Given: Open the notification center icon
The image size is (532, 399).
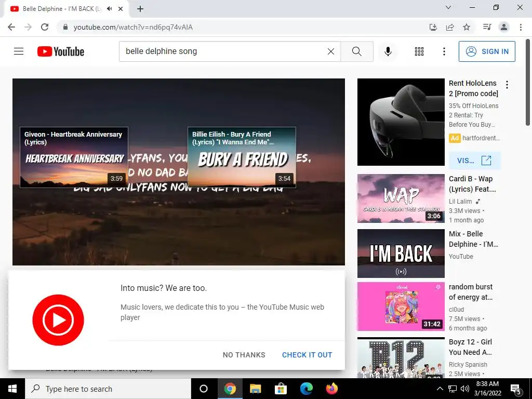Looking at the screenshot, I should coord(516,389).
